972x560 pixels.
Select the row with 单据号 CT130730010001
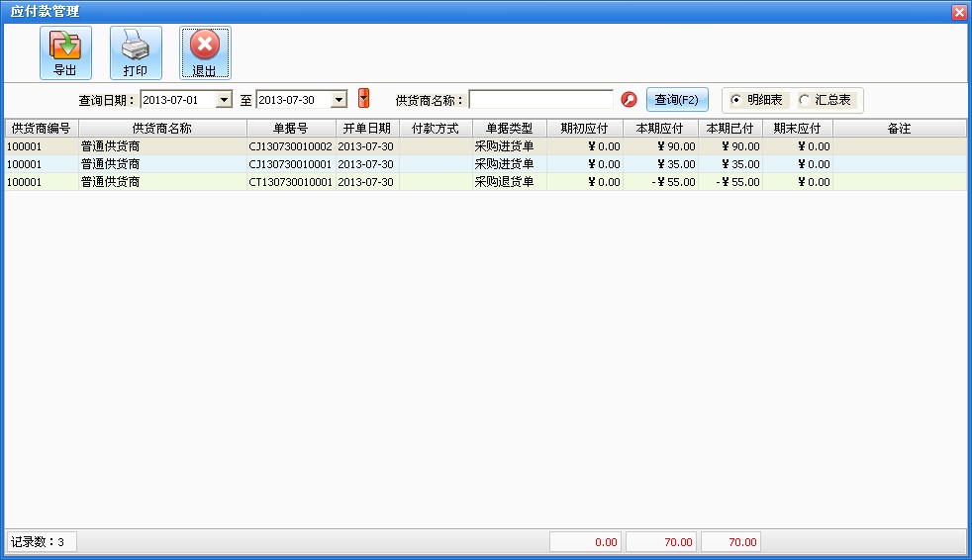485,182
